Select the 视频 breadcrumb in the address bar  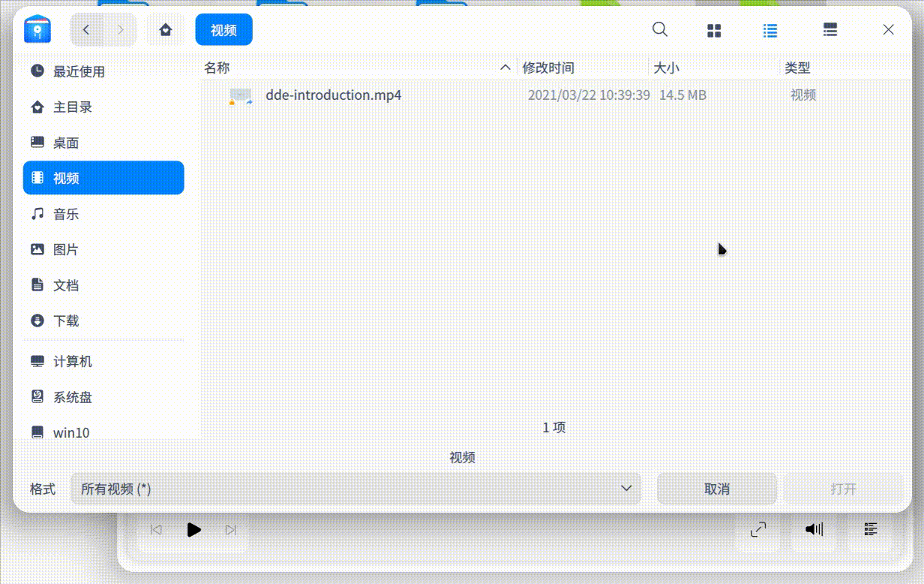223,29
